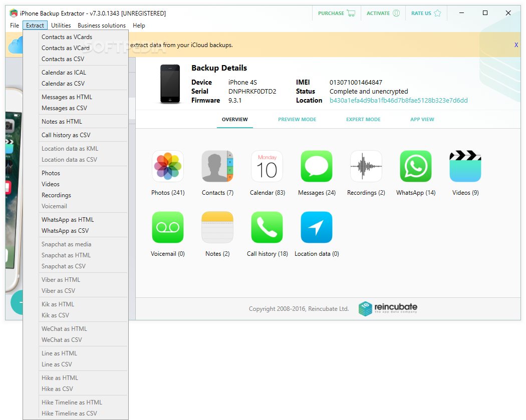The width and height of the screenshot is (526, 420).
Task: Click the Reincubate logo in footer
Action: click(388, 308)
